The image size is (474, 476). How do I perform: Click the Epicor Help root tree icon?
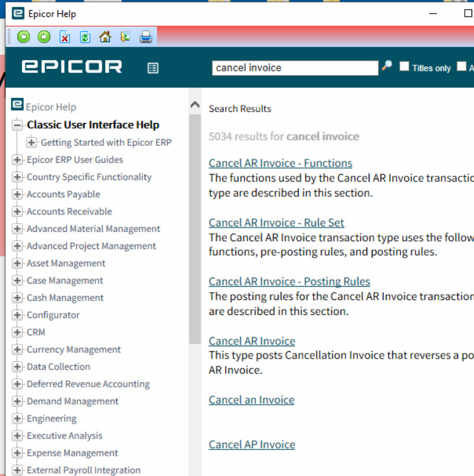point(17,105)
